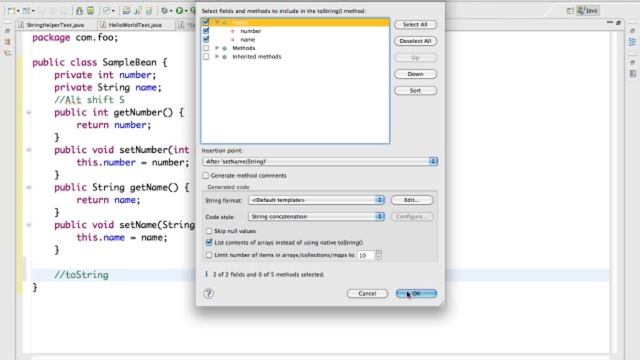Click 'package com.foo;' line in the editor
640x360 pixels.
pyautogui.click(x=75, y=38)
